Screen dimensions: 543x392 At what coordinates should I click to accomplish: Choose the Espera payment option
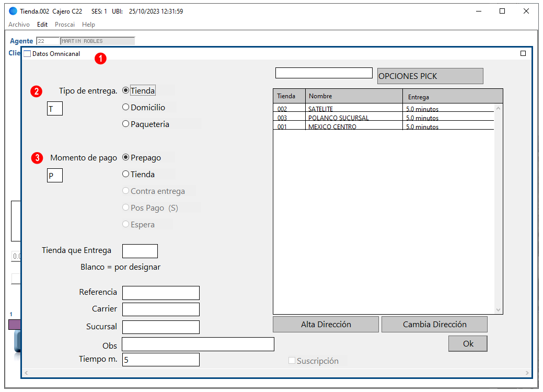click(138, 224)
